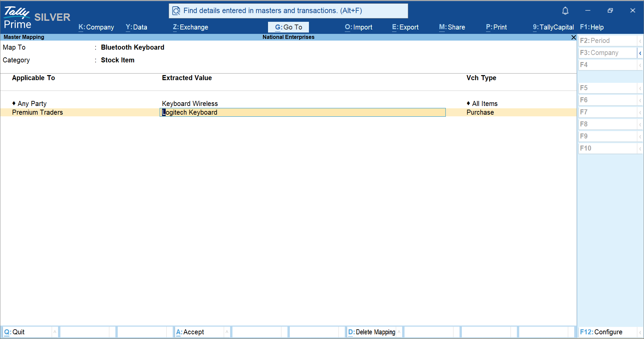Expand the arrow beside F3: Company
644x339 pixels.
[640, 53]
